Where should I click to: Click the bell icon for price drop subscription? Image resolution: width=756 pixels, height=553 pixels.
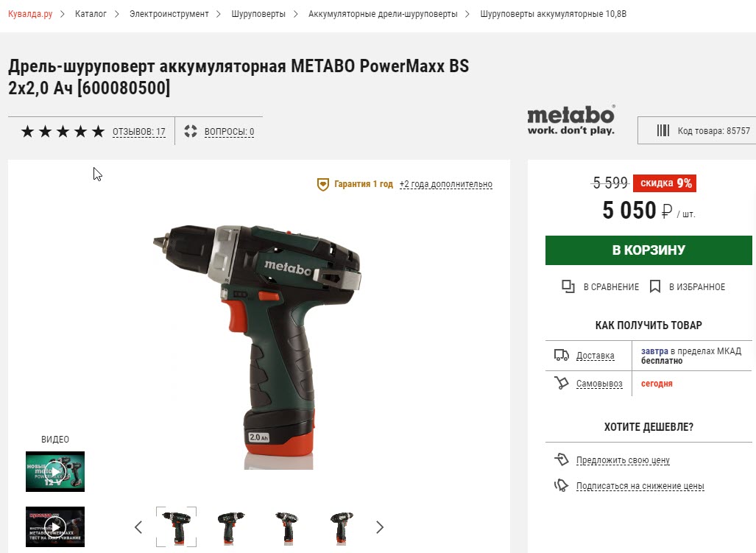click(x=562, y=485)
